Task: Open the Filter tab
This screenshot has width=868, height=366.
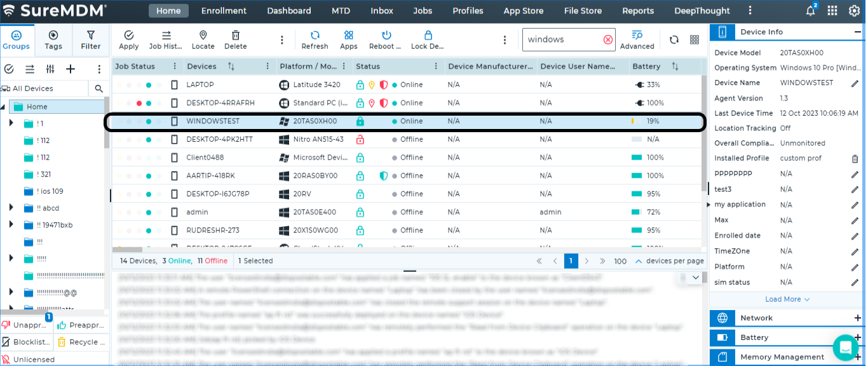Action: click(91, 39)
